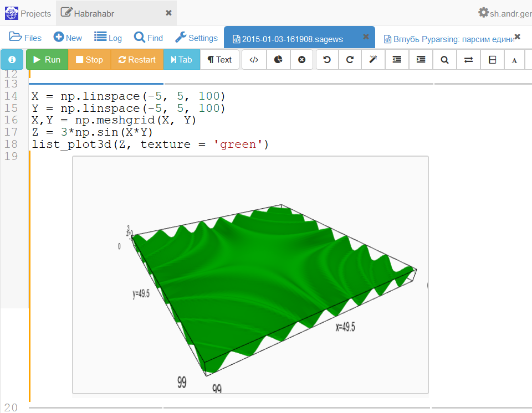Click the Tab completion button

tap(182, 60)
